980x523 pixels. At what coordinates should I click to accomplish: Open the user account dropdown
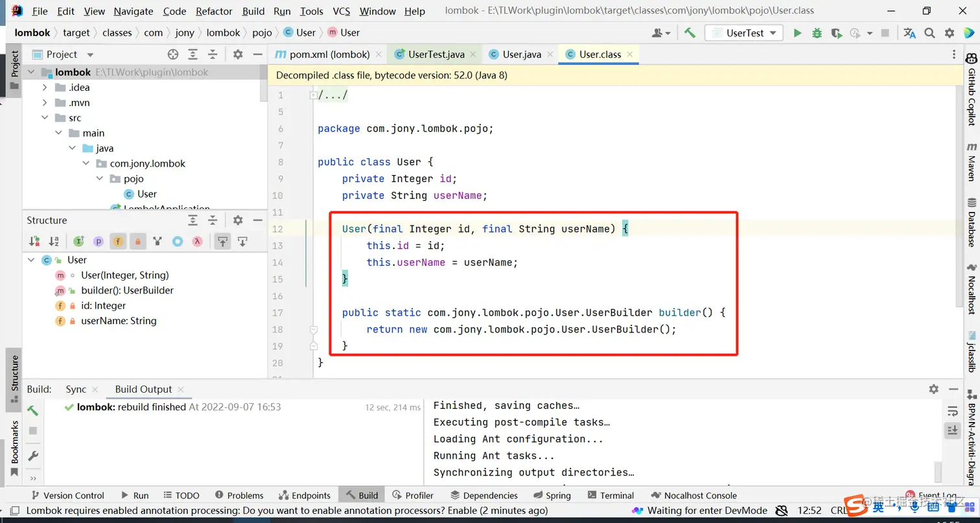662,33
